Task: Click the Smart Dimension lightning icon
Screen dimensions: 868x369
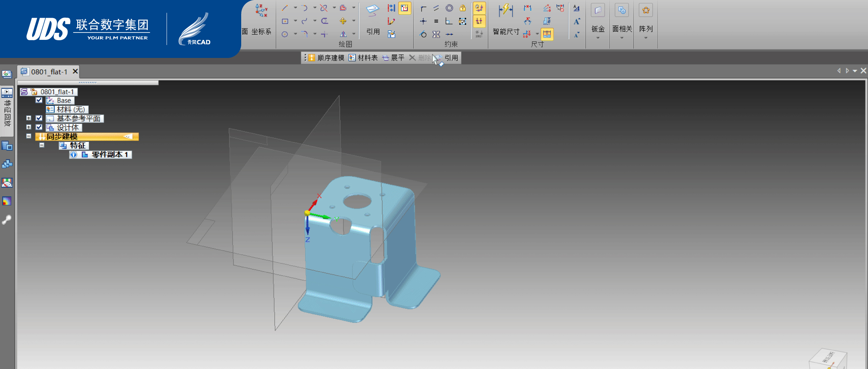Action: (x=505, y=11)
